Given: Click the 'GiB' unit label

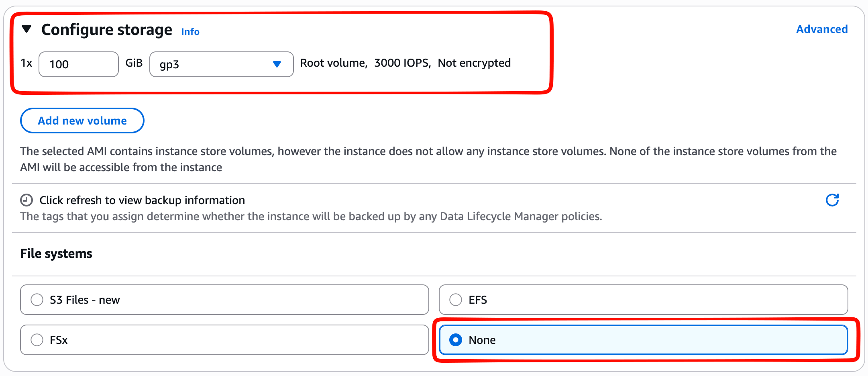Looking at the screenshot, I should [x=134, y=63].
